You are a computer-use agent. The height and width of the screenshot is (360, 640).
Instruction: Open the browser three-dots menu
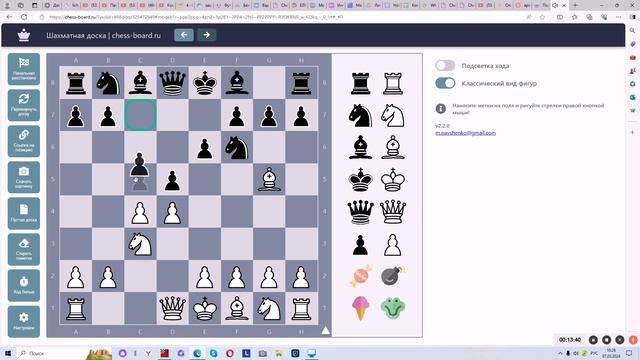point(618,17)
